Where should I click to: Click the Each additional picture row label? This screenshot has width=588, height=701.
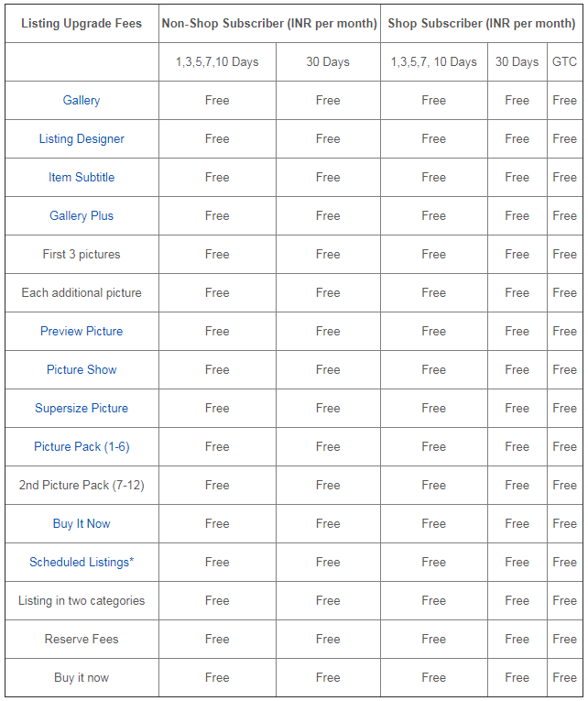[82, 293]
